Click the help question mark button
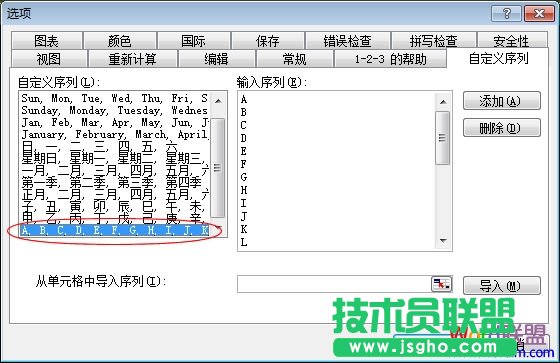The image size is (560, 363). [x=506, y=14]
